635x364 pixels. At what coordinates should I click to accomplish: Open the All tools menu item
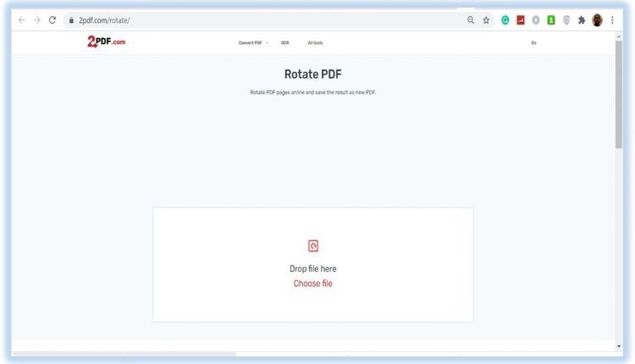pyautogui.click(x=315, y=42)
